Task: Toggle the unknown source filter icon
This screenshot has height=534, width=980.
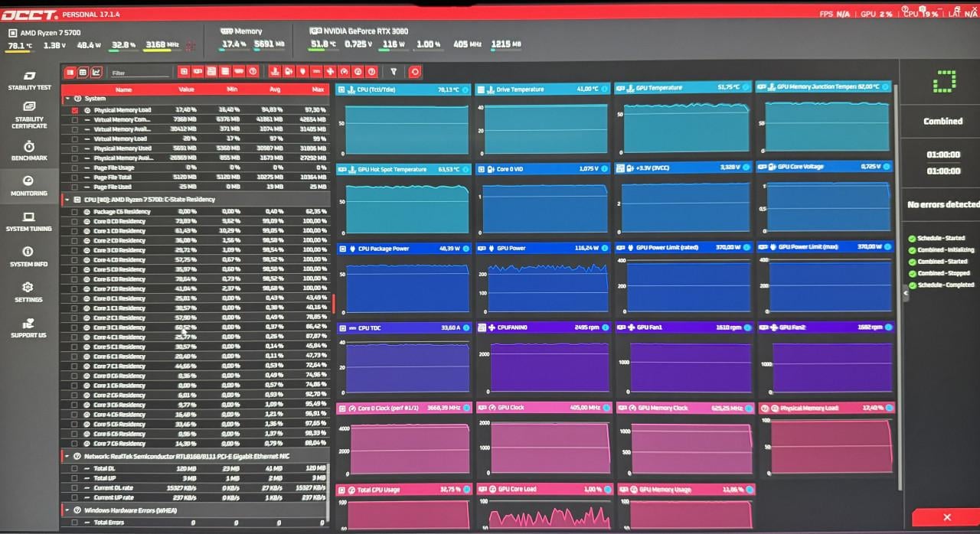Action: [253, 71]
